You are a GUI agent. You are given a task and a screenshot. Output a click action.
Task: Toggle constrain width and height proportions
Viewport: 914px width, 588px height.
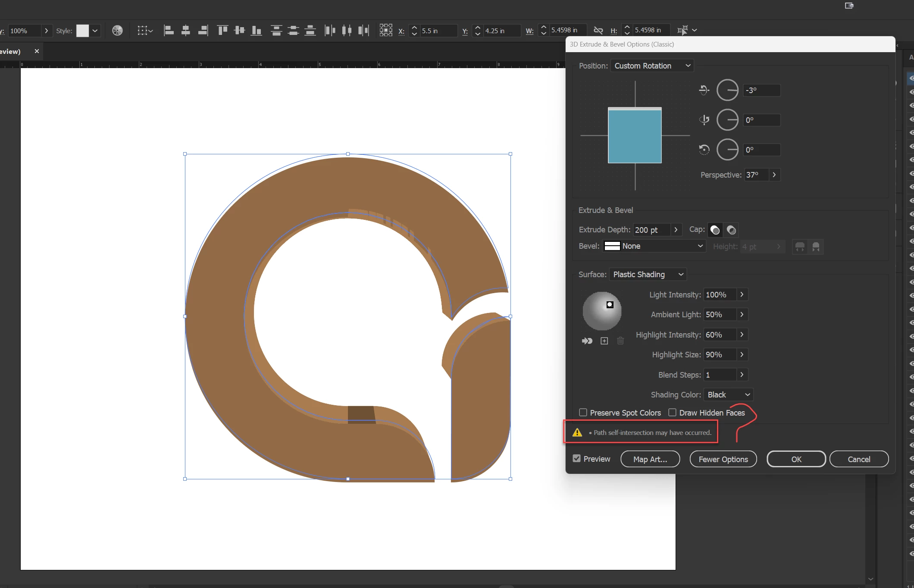click(598, 30)
